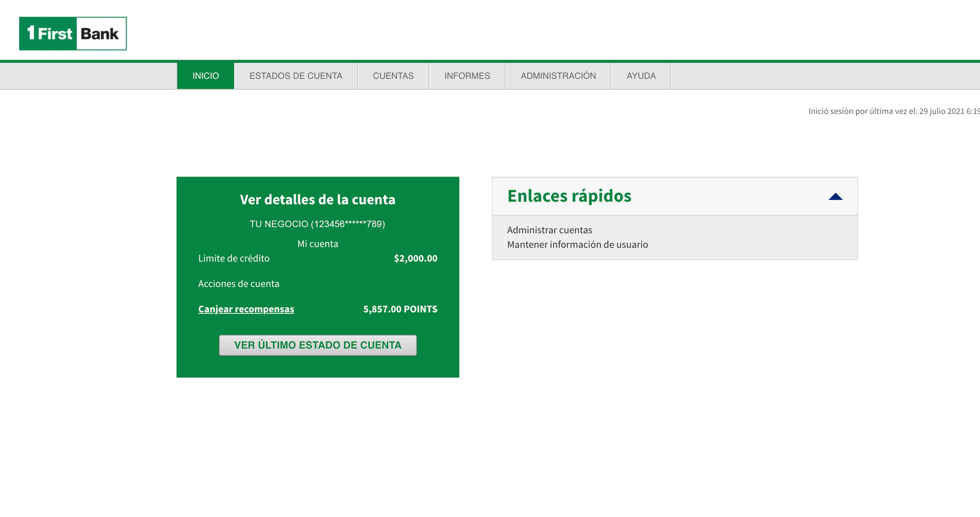
Task: Open the AYUDA tab
Action: pos(641,76)
